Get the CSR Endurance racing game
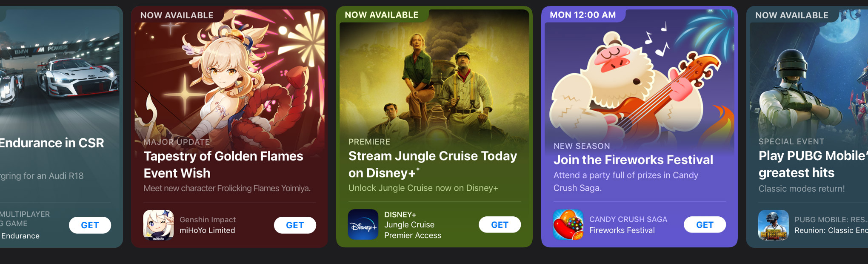 [x=90, y=225]
